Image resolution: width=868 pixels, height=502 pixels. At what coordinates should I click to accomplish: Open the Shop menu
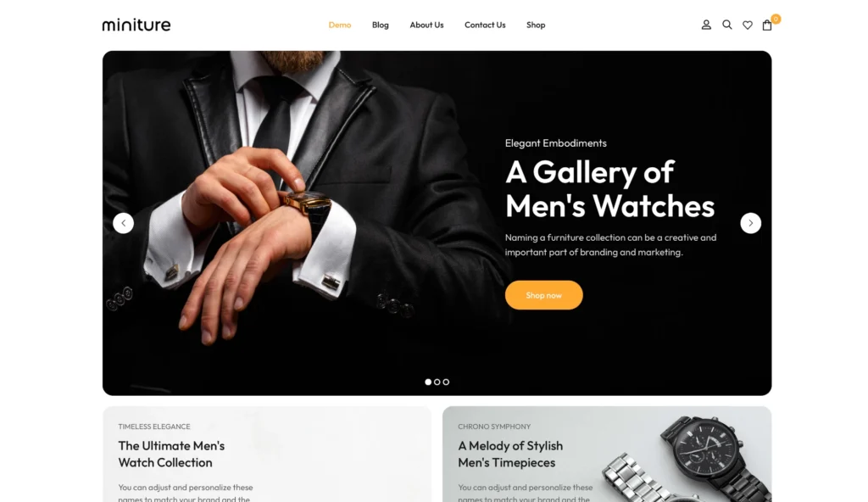(536, 25)
